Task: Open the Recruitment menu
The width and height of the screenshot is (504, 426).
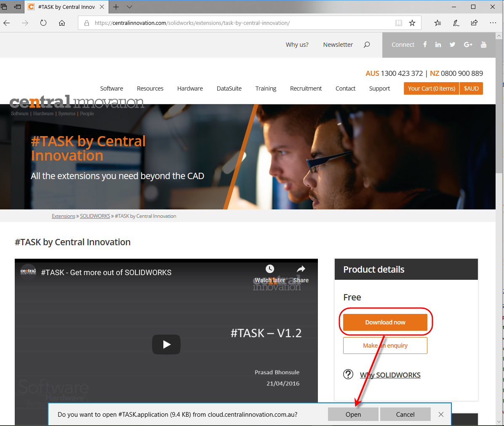Action: pyautogui.click(x=306, y=88)
